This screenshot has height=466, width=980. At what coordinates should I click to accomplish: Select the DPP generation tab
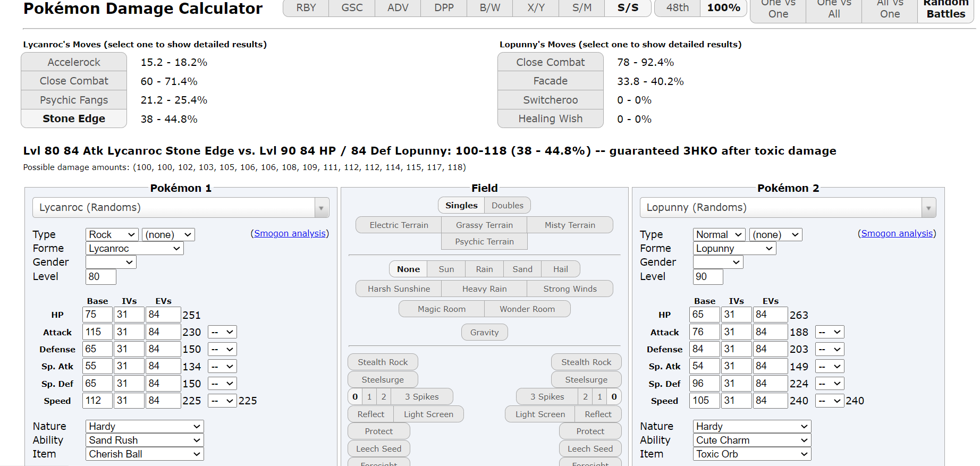[x=444, y=8]
